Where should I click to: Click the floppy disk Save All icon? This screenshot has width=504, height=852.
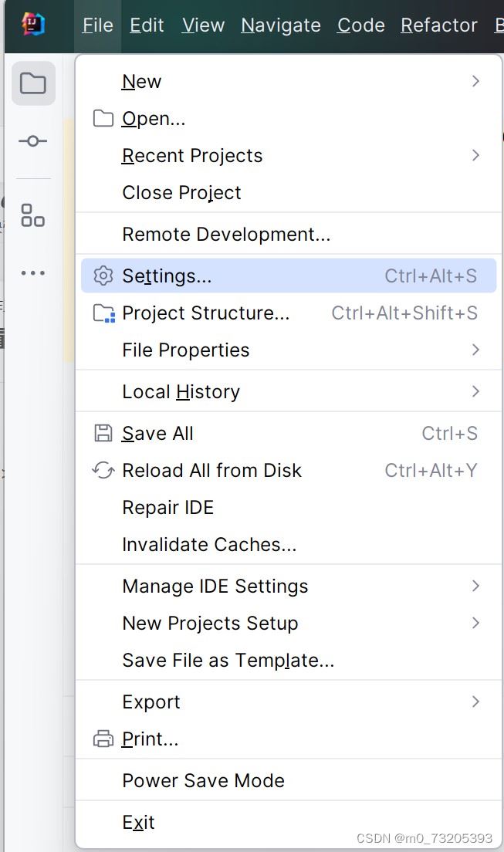103,433
